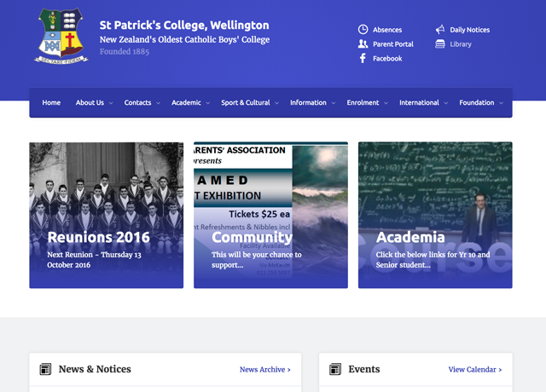Image resolution: width=546 pixels, height=392 pixels.
Task: Click the Home menu item
Action: pyautogui.click(x=51, y=102)
